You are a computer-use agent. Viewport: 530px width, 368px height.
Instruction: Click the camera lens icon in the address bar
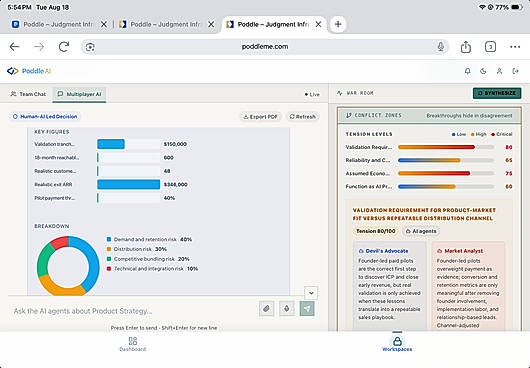pos(90,47)
